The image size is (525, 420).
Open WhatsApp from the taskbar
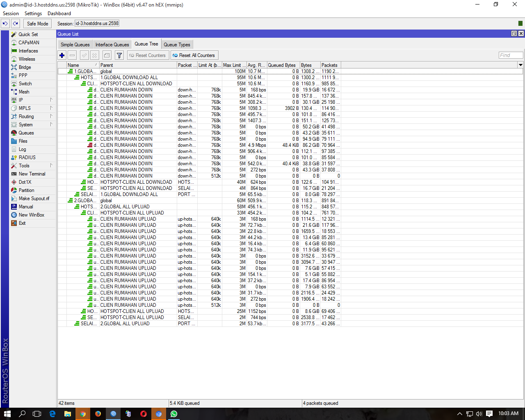tap(174, 414)
